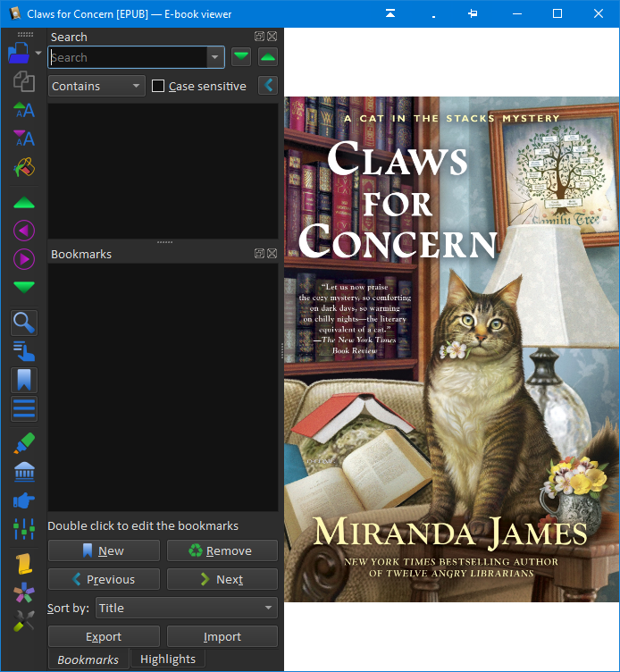
Task: Decrease the font size
Action: (x=24, y=139)
